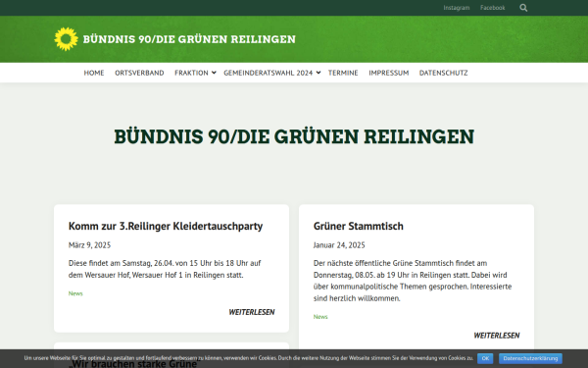This screenshot has height=368, width=588.
Task: Click the sunflower logo
Action: click(66, 39)
